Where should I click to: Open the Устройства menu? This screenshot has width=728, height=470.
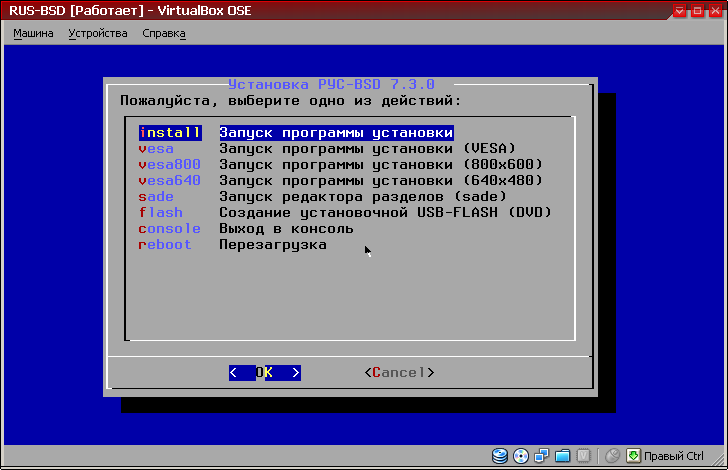98,33
